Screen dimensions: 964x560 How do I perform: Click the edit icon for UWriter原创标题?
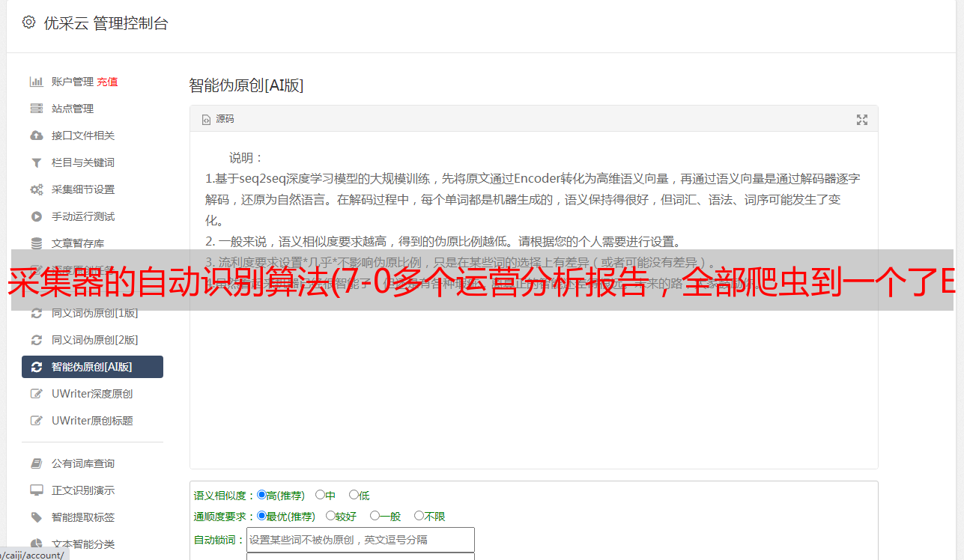tap(36, 421)
